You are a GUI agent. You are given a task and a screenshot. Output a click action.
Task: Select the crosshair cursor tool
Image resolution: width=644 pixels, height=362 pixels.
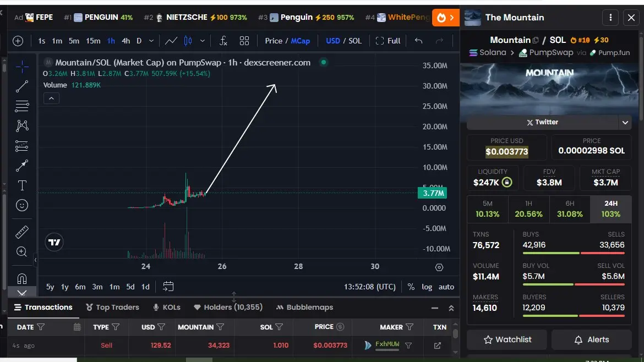pos(22,67)
